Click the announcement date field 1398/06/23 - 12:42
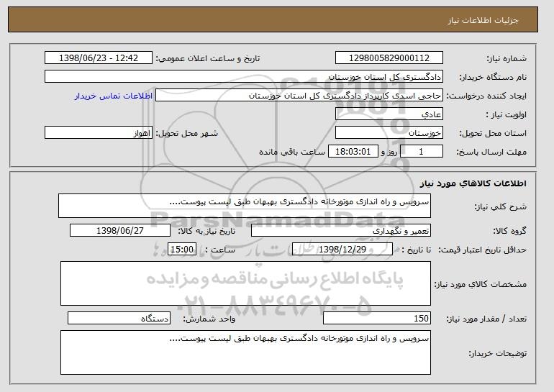 point(99,58)
